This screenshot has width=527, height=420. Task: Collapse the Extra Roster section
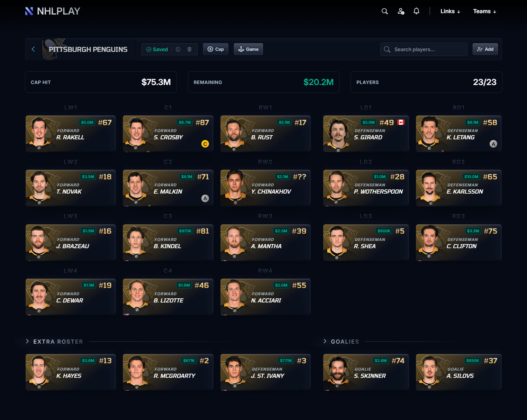pyautogui.click(x=28, y=342)
